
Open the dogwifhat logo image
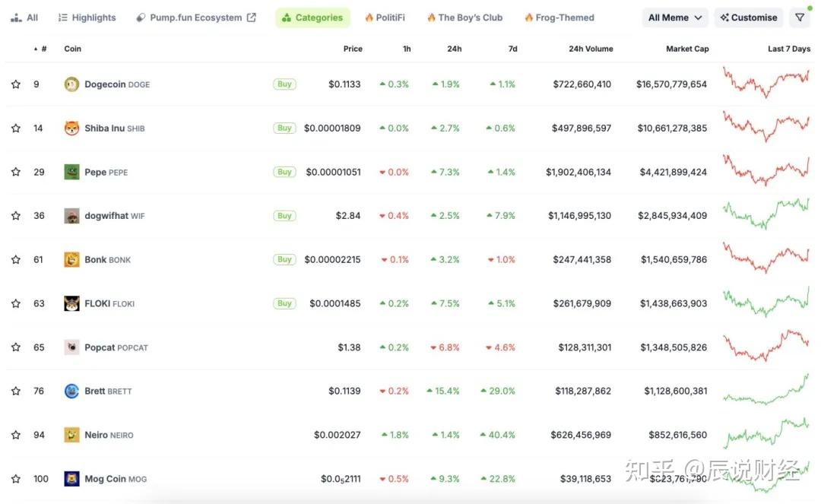71,216
